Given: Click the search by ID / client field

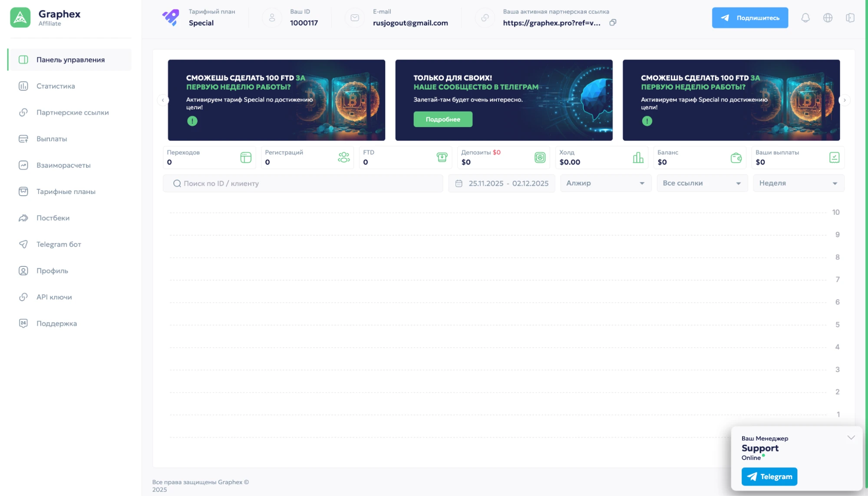Looking at the screenshot, I should coord(303,184).
